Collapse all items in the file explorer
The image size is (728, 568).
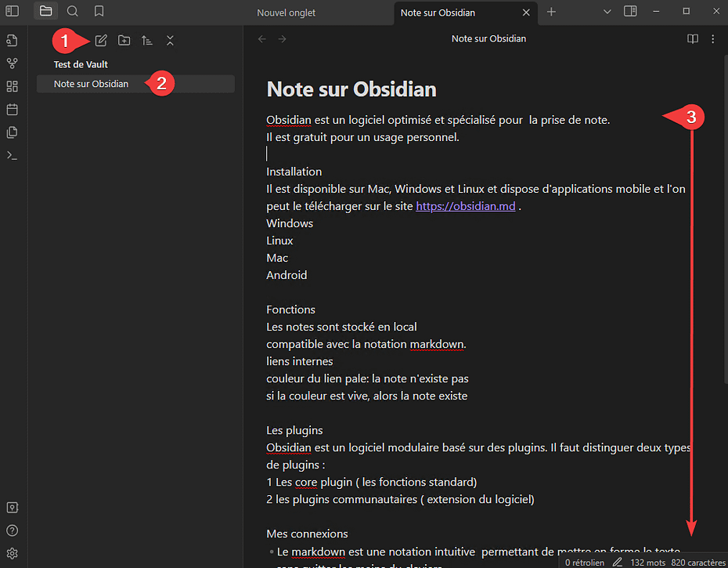(x=170, y=40)
